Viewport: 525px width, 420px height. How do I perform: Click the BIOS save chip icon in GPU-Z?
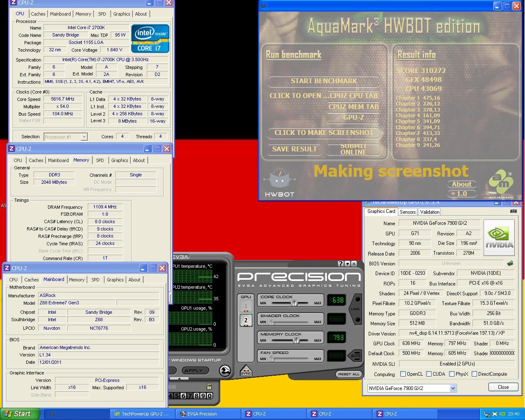[510, 263]
